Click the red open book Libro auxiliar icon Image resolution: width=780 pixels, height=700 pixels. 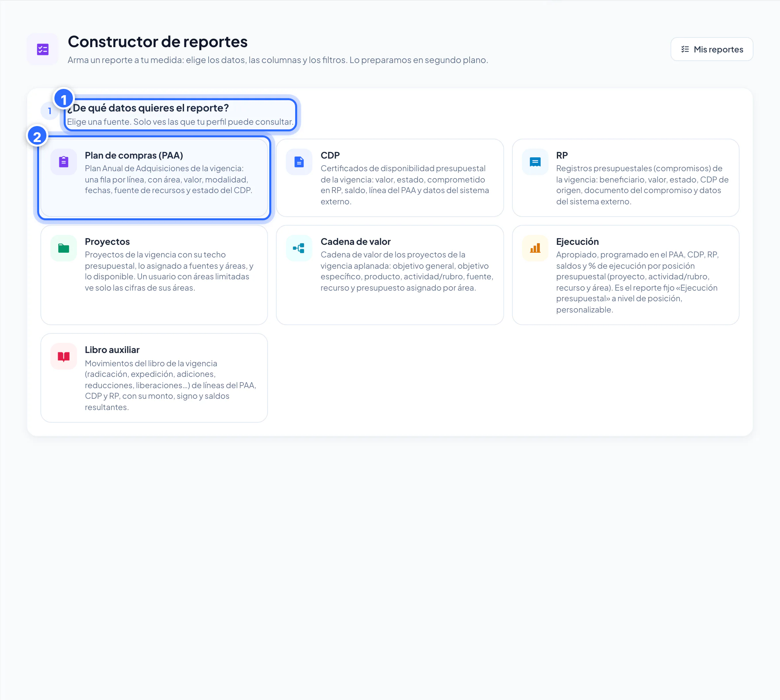point(64,357)
